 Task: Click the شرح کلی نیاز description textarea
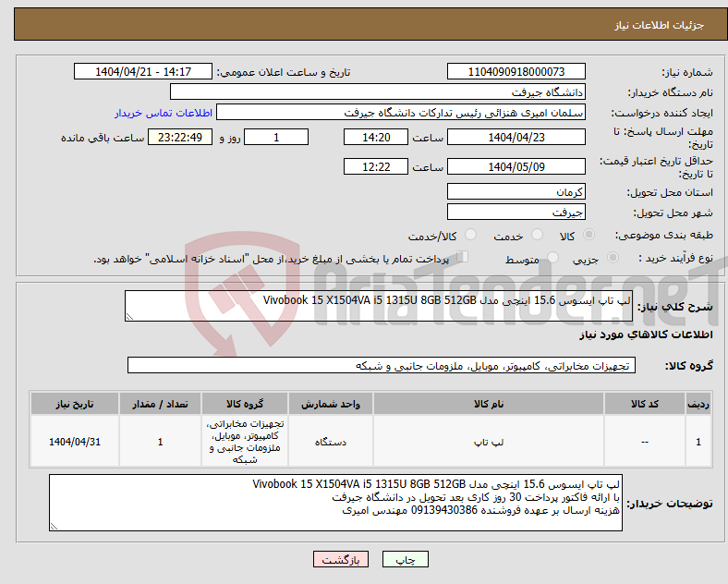(x=379, y=306)
